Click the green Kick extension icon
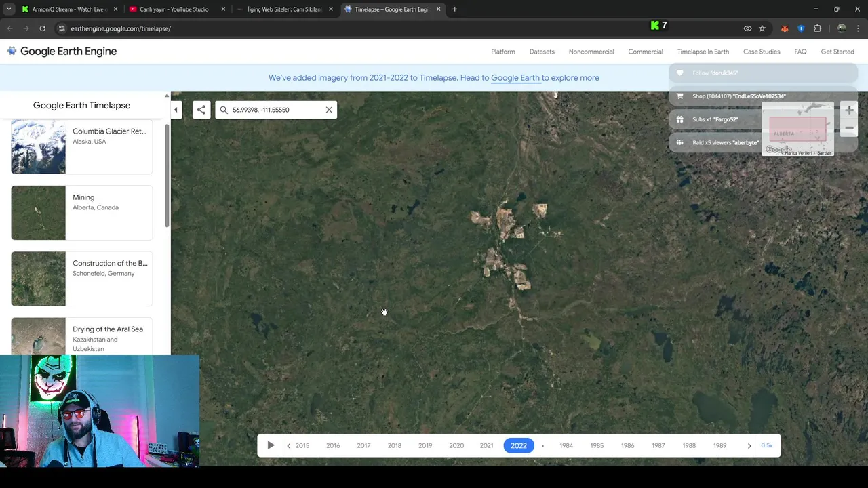Screen dimensions: 868x488 654,26
